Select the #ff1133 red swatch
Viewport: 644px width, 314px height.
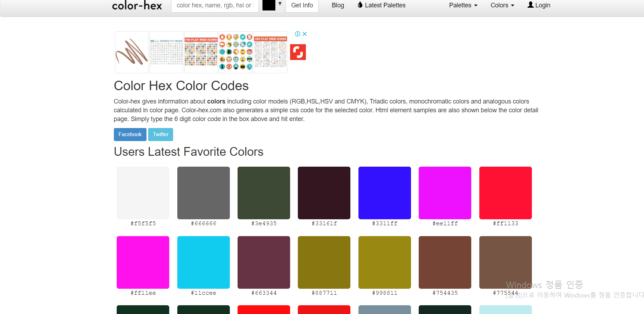(506, 193)
